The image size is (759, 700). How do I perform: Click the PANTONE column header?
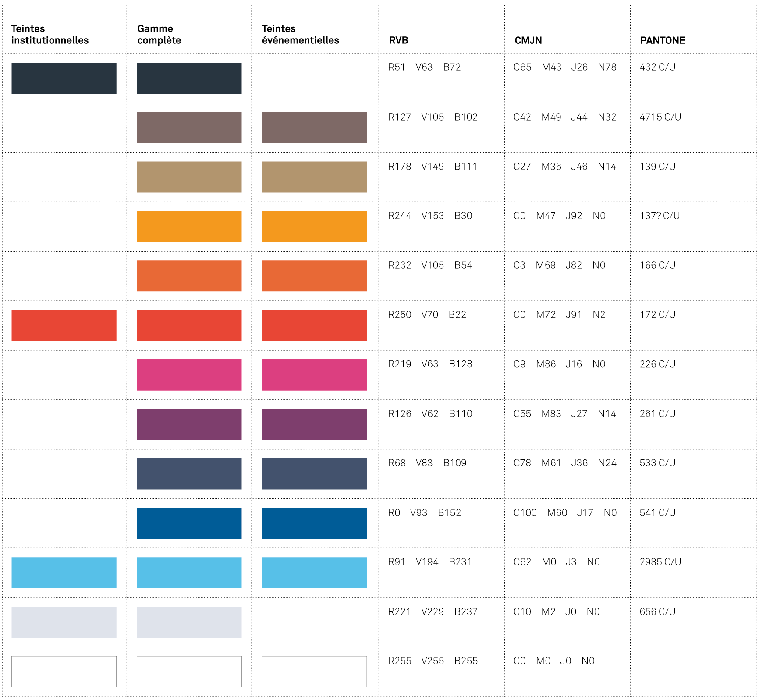pos(663,40)
